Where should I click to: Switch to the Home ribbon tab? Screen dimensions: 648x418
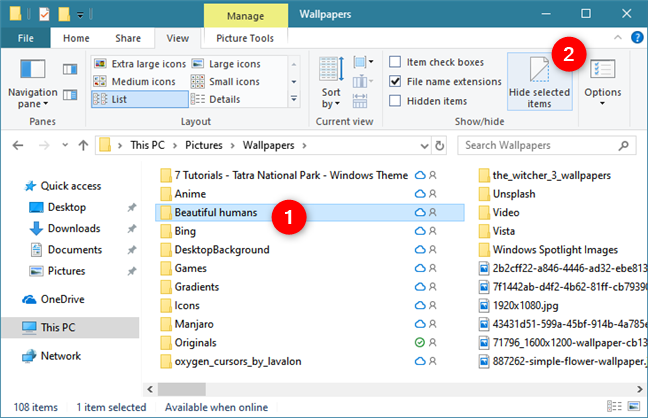pos(76,38)
